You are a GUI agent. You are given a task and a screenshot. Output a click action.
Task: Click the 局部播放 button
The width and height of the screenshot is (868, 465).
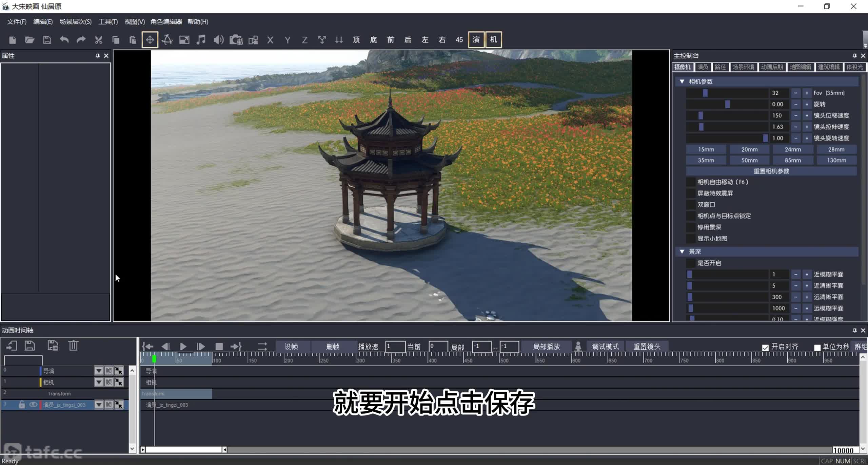point(547,347)
